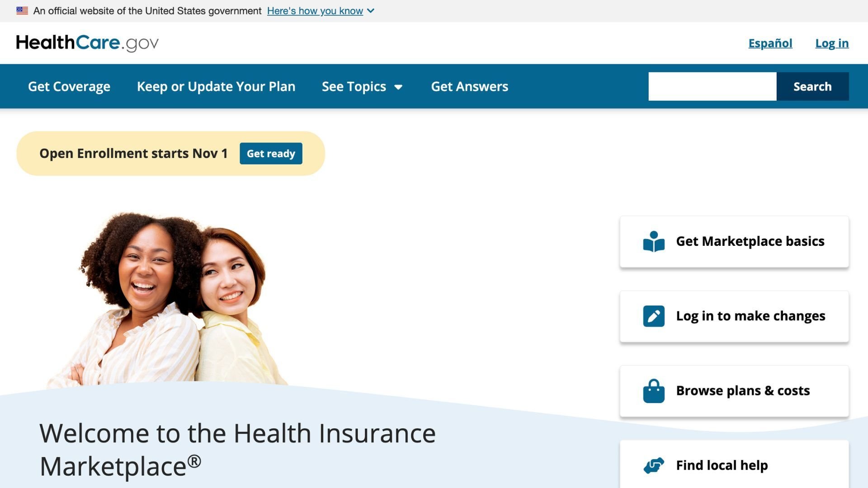
Task: Click the Browse plans & costs card
Action: click(735, 389)
